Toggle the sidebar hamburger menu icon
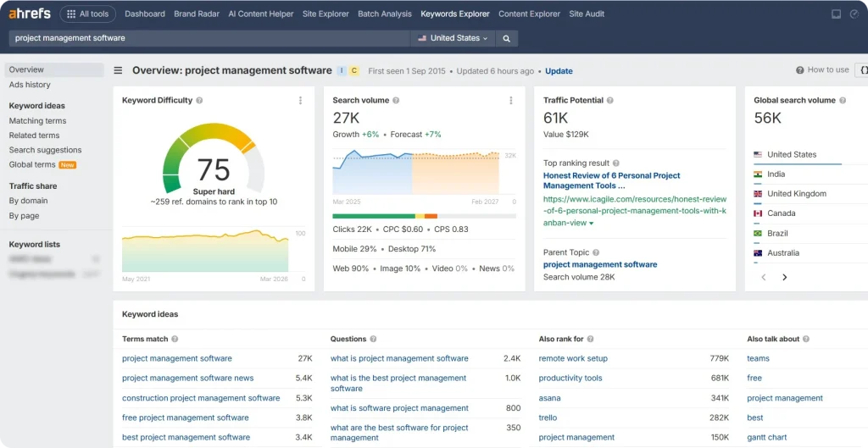 point(118,70)
